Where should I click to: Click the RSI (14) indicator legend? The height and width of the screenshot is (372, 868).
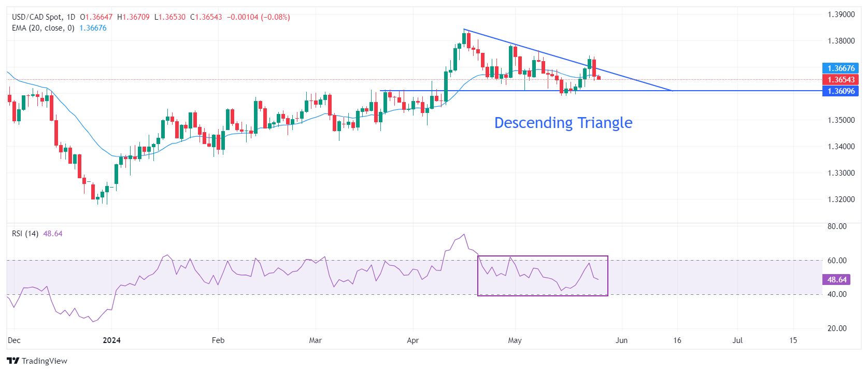[25, 234]
